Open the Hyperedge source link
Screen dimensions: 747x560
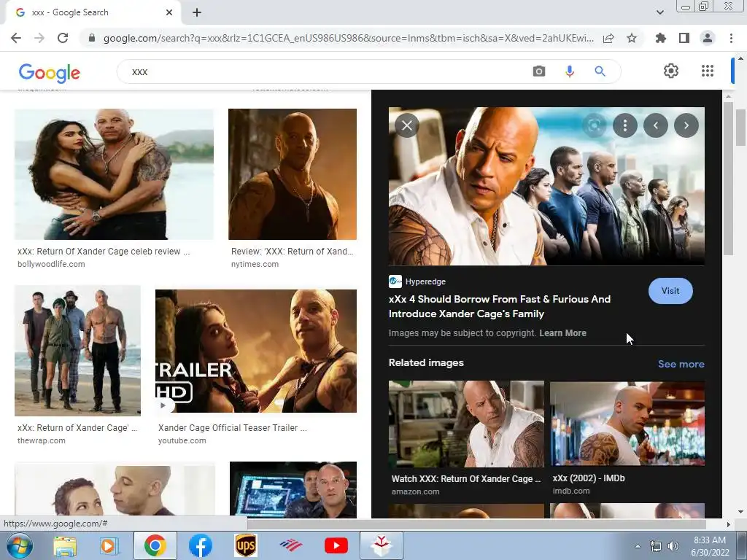pyautogui.click(x=417, y=281)
